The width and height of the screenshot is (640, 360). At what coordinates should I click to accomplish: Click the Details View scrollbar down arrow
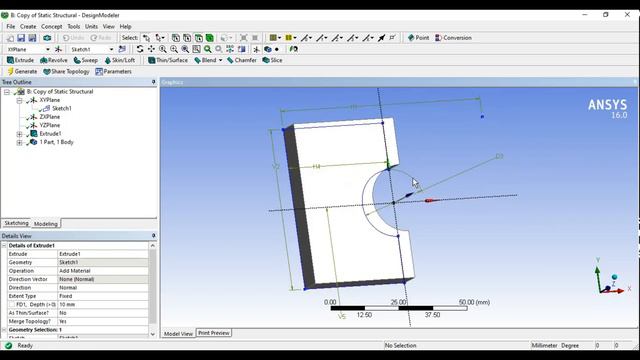[x=153, y=334]
